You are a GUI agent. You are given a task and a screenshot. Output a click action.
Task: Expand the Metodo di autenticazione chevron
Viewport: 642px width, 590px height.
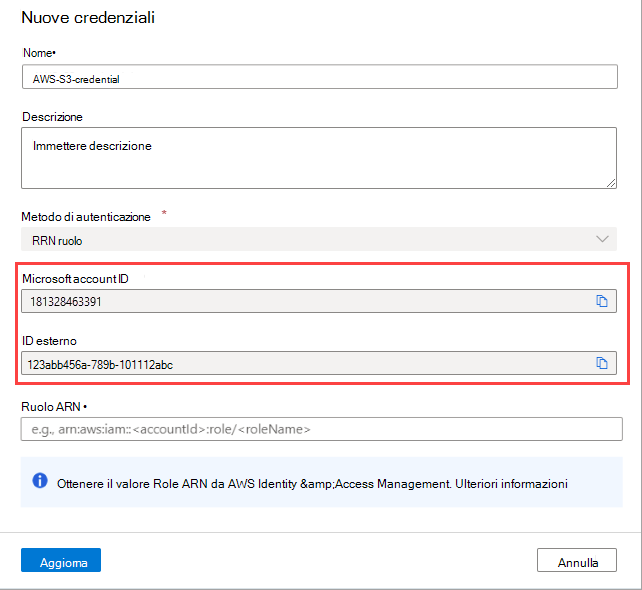click(602, 239)
